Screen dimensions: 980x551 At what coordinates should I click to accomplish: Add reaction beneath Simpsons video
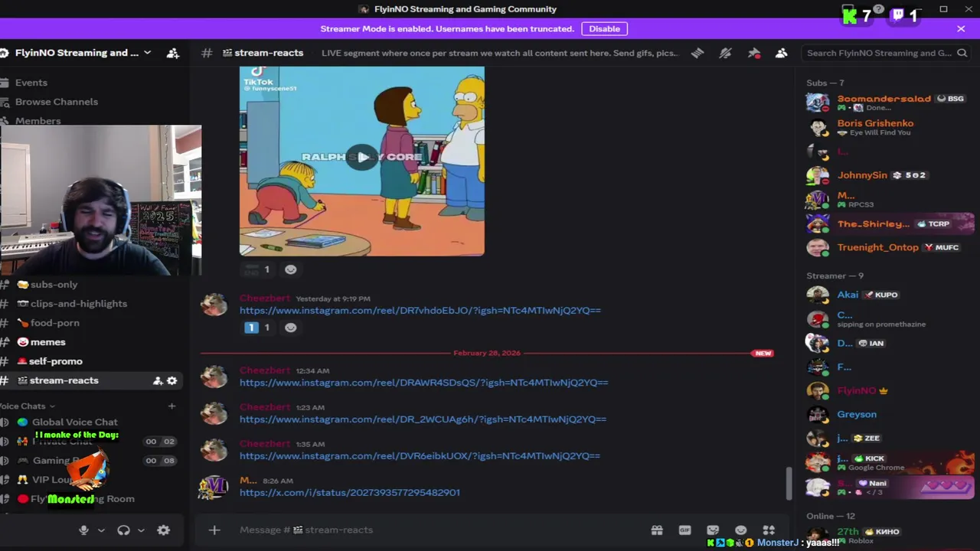coord(290,269)
